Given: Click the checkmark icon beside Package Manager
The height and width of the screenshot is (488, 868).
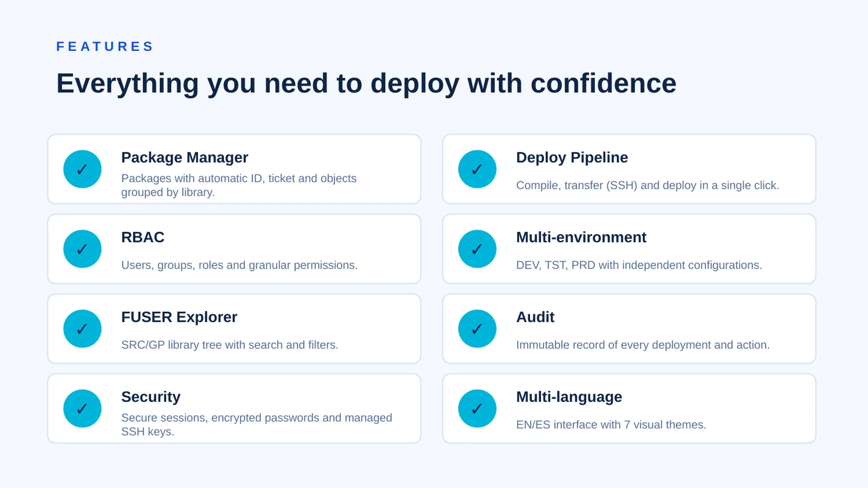Looking at the screenshot, I should (82, 169).
